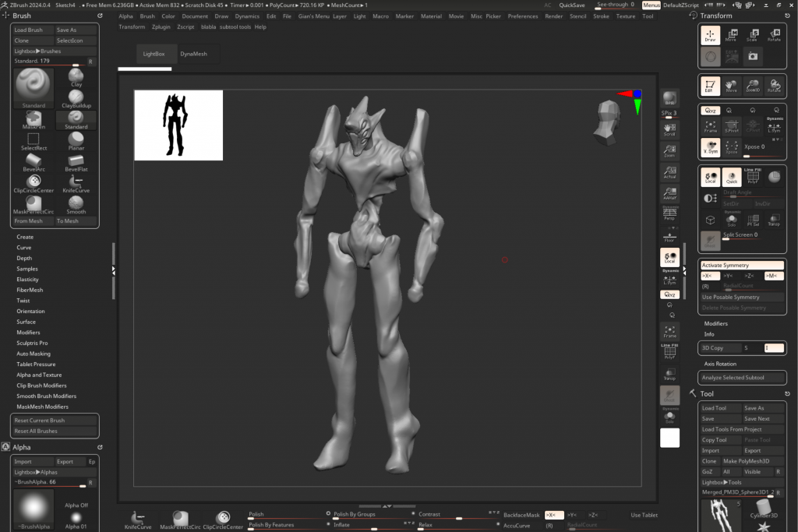
Task: Switch to the BevelArc brush
Action: [x=34, y=163]
